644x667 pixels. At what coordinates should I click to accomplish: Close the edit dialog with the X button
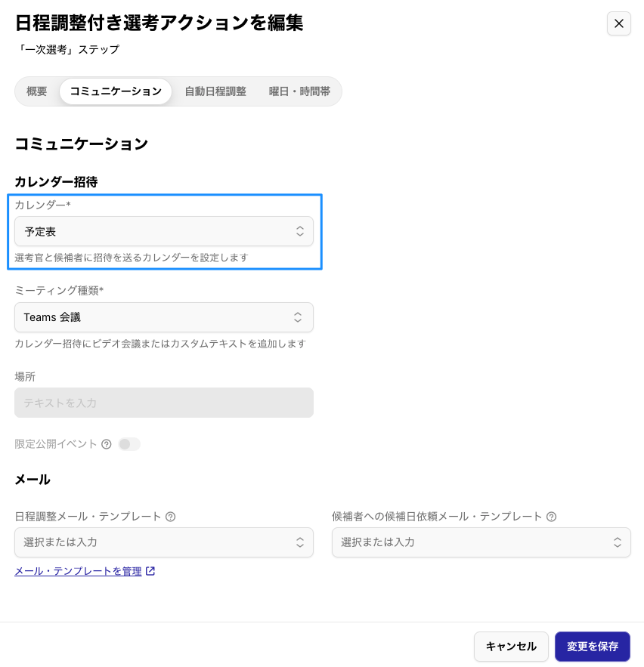click(x=618, y=23)
